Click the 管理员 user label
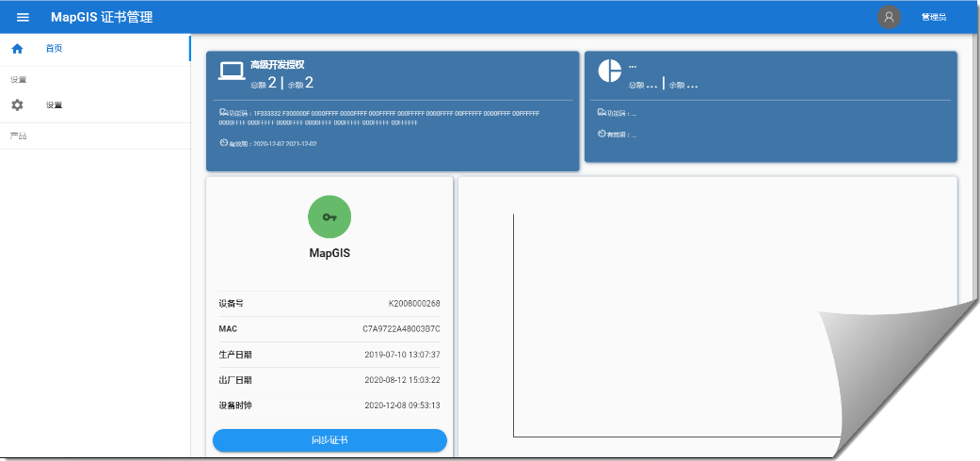The image size is (980, 461). point(933,17)
